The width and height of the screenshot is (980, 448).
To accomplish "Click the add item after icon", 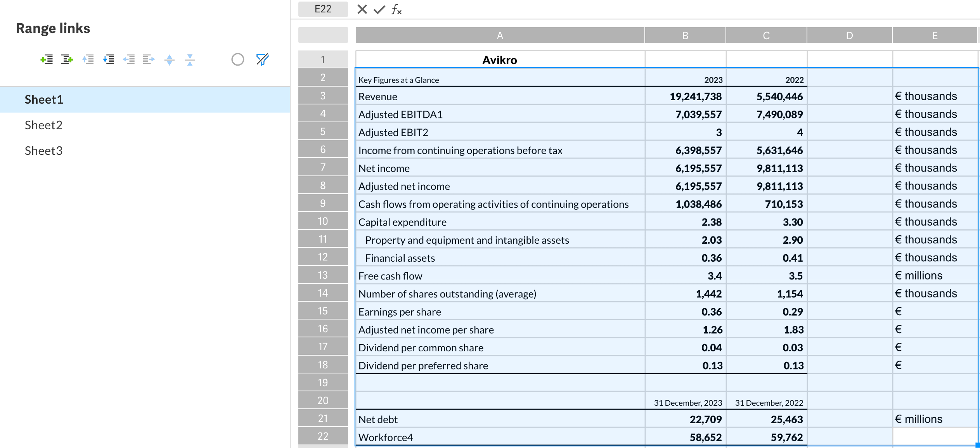I will 67,59.
